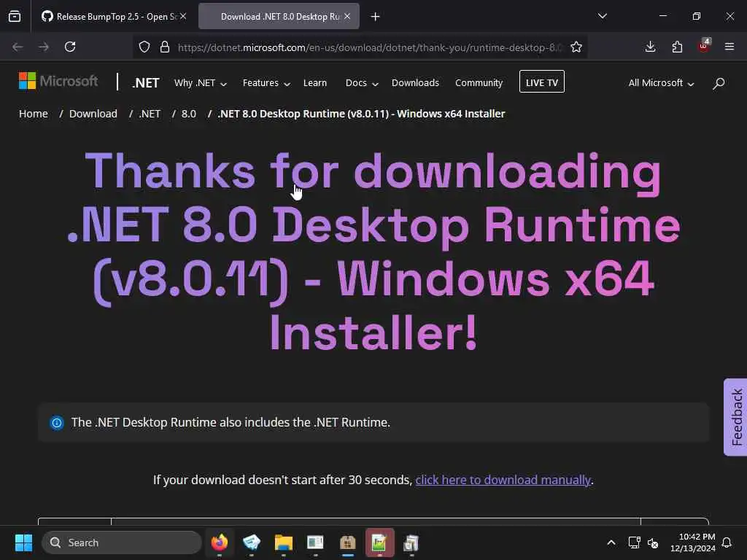The height and width of the screenshot is (560, 747).
Task: Open the Feedback side tab
Action: click(x=735, y=417)
